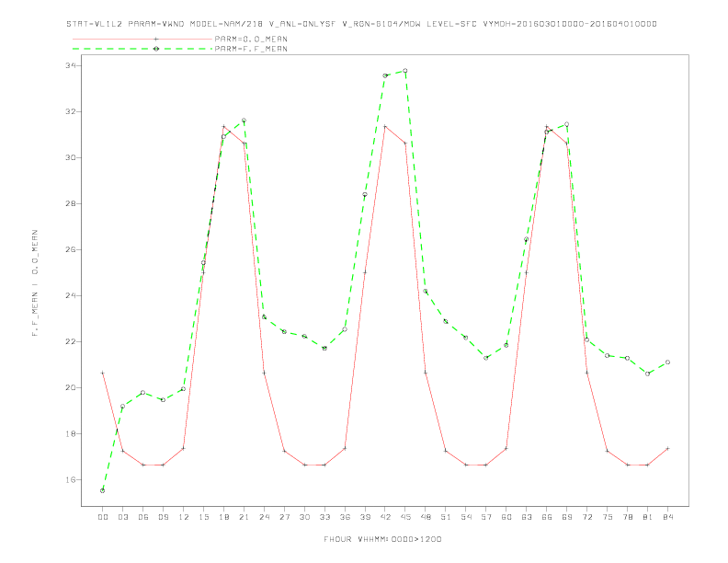This screenshot has width=728, height=563.
Task: Click x-axis tick label 84
Action: click(668, 517)
